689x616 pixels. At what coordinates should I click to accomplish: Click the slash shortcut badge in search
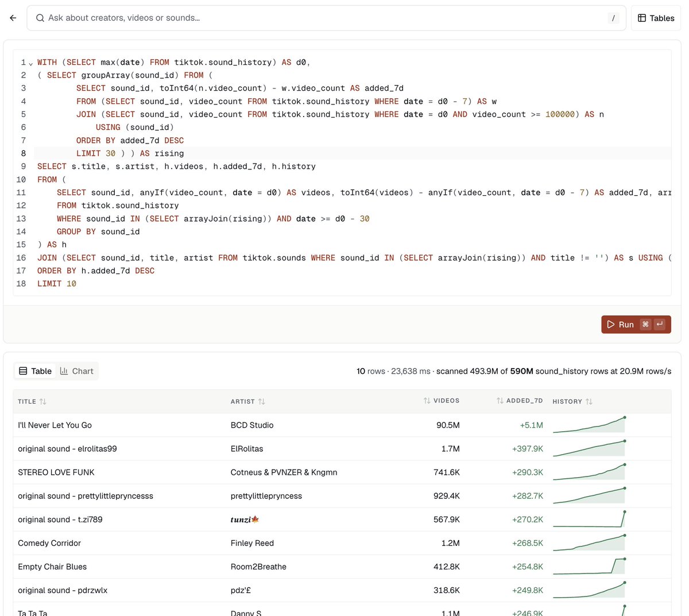coord(613,18)
